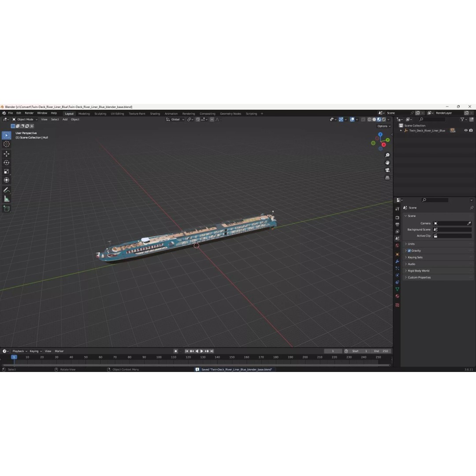Disable Twin_Deck_River_Liner_Blue in renders camera icon
The height and width of the screenshot is (476, 476).
pyautogui.click(x=471, y=130)
